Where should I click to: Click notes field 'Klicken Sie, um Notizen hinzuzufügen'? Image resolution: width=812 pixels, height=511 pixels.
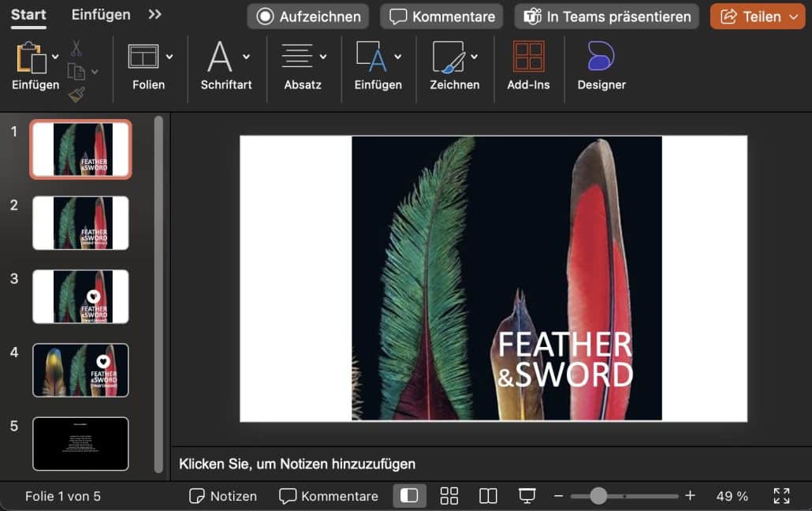coord(297,464)
